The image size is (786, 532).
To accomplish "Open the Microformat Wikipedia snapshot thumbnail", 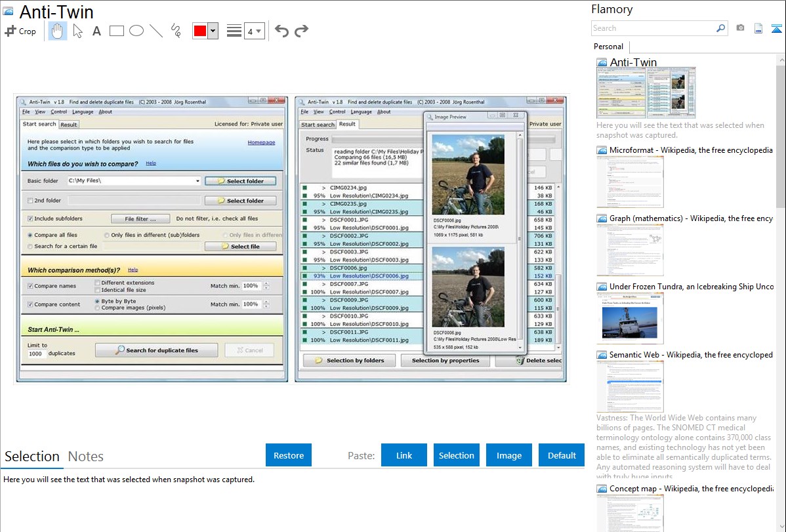I will click(x=630, y=182).
